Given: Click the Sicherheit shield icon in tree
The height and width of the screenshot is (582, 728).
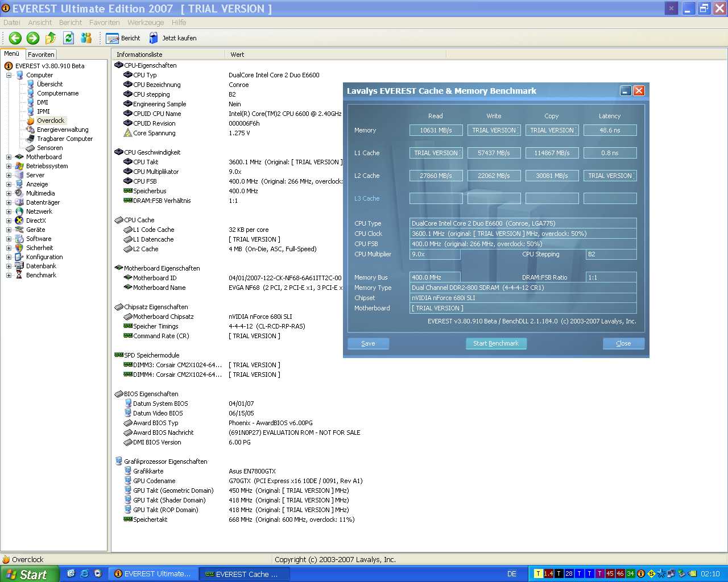Looking at the screenshot, I should click(19, 248).
